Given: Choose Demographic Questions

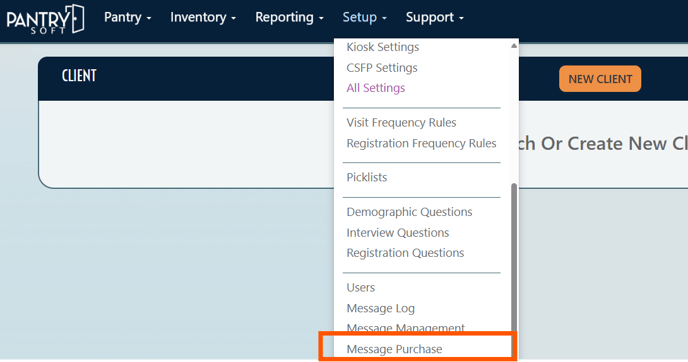Looking at the screenshot, I should click(x=409, y=212).
